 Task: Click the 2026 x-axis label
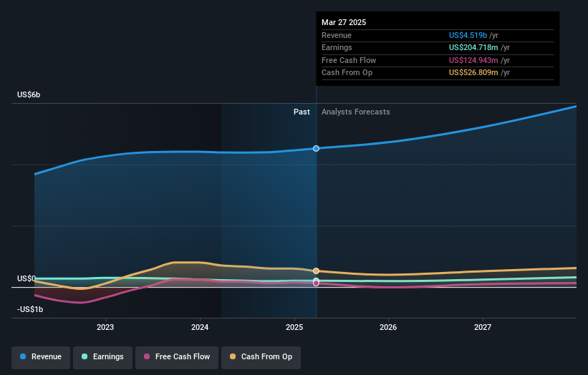(x=388, y=328)
